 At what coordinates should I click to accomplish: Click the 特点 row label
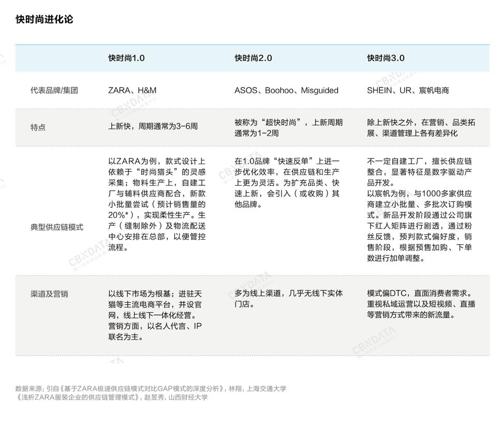coord(37,127)
